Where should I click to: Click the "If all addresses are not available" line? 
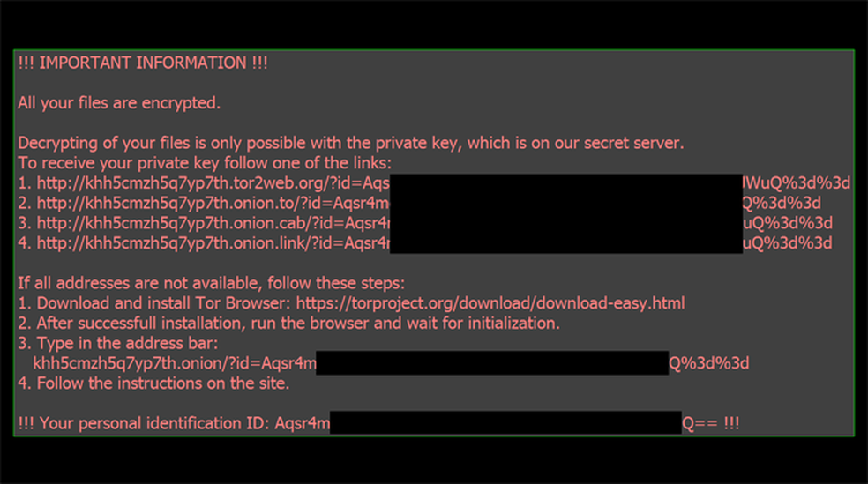[211, 283]
